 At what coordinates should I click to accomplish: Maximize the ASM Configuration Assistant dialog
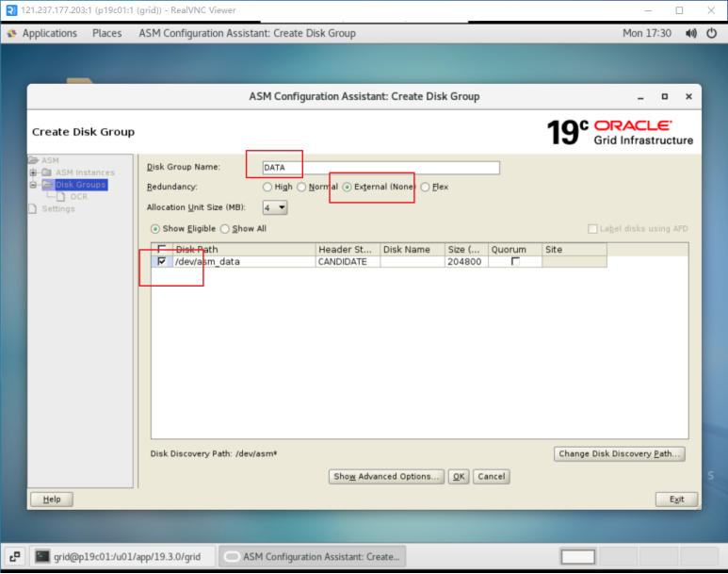coord(665,97)
